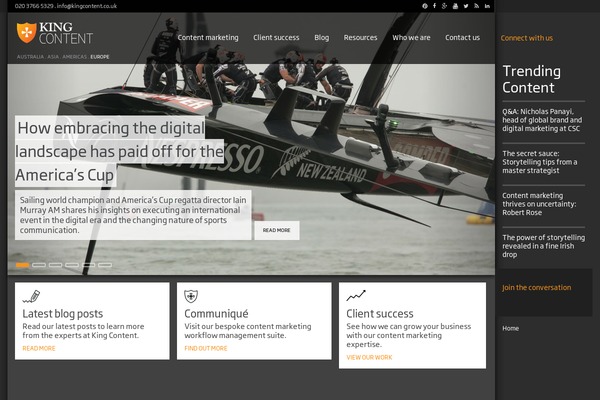This screenshot has height=400, width=600.
Task: Click the round icon left of Facebook
Action: [x=424, y=6]
